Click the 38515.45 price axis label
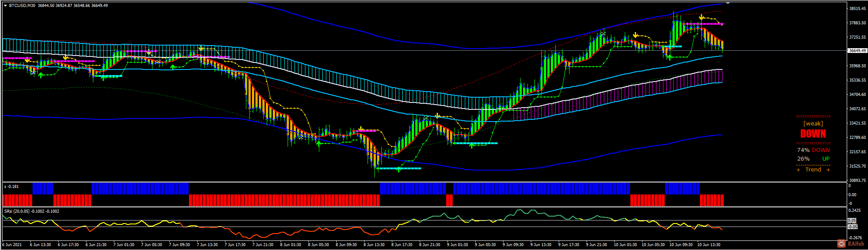Image resolution: width=868 pixels, height=250 pixels. click(x=857, y=9)
